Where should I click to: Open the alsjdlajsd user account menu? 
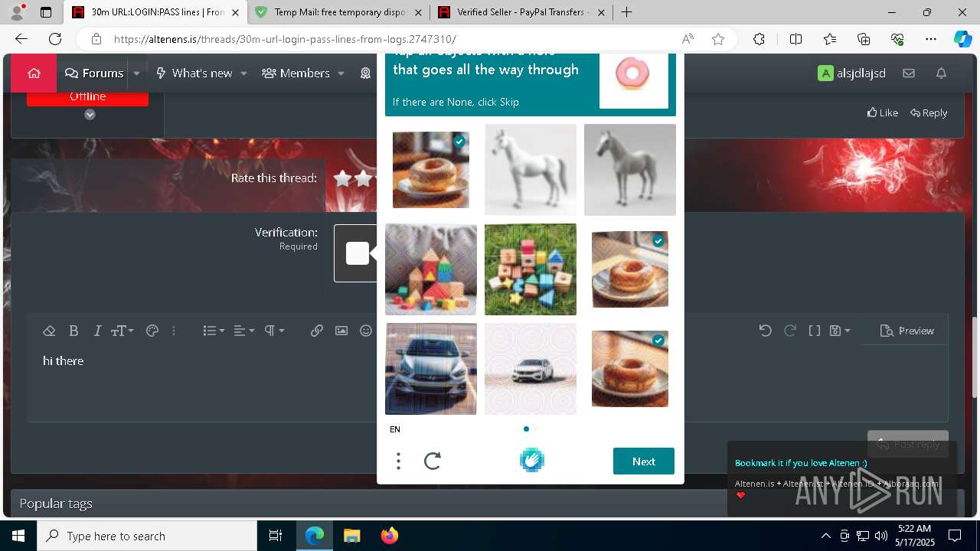851,73
